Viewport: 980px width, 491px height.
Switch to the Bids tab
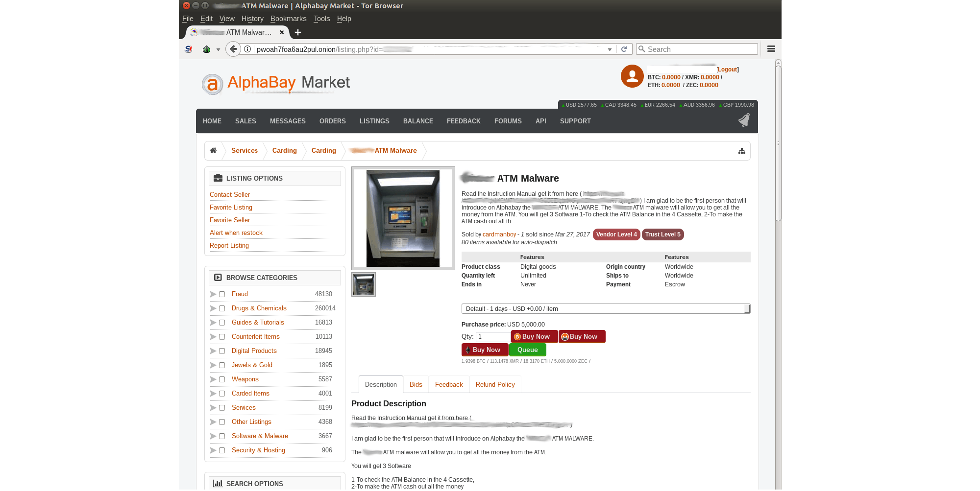click(x=416, y=385)
